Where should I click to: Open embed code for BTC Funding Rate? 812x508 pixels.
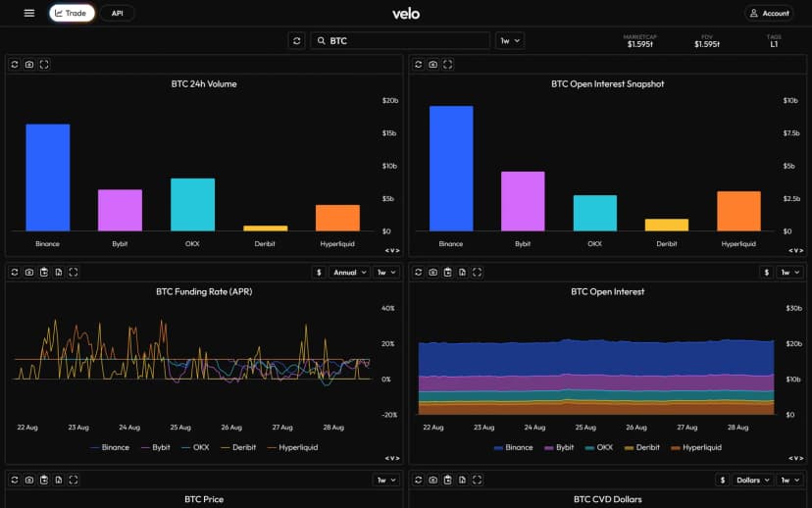click(392, 458)
